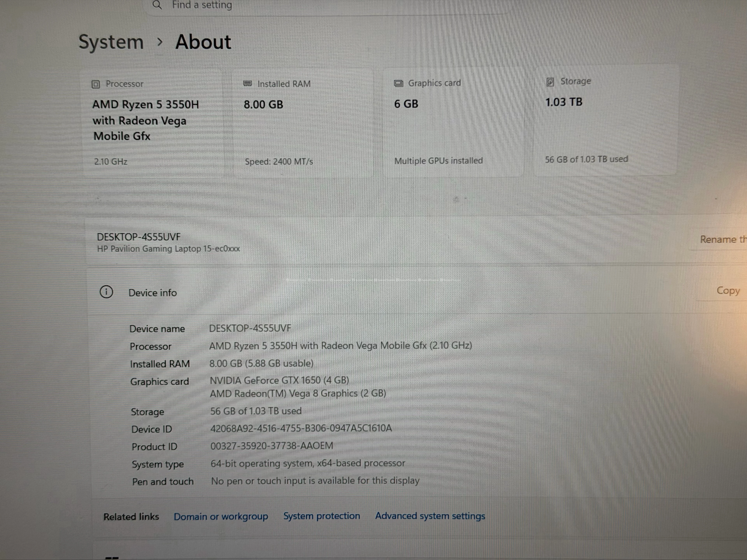The height and width of the screenshot is (560, 747).
Task: Open System protection link
Action: [x=322, y=516]
